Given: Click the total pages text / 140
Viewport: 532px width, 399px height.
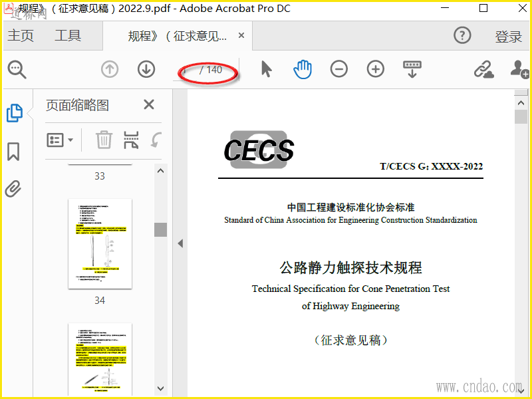Looking at the screenshot, I should [x=211, y=70].
